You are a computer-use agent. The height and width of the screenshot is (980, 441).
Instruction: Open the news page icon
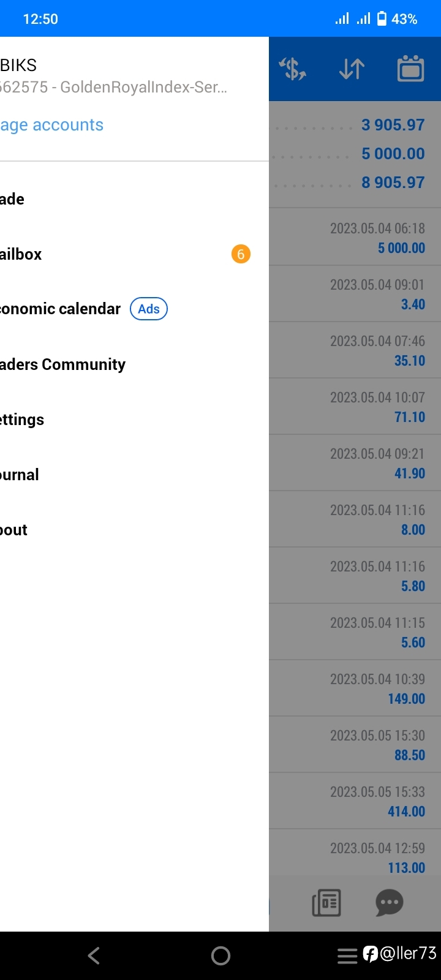click(326, 902)
